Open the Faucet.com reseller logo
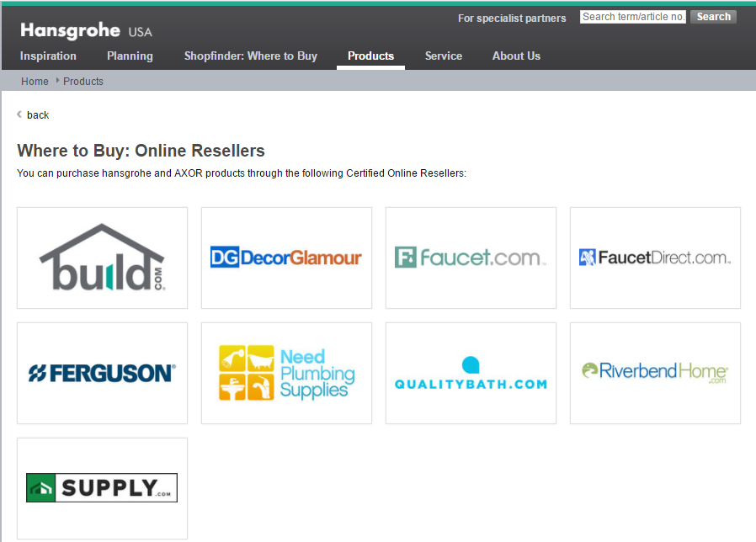The width and height of the screenshot is (756, 542). [471, 258]
